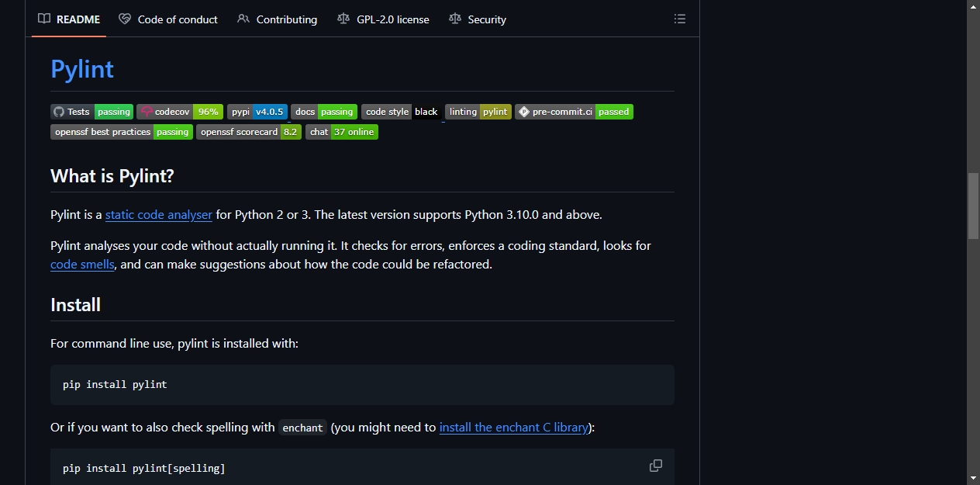Click the Pylint heading link
The width and height of the screenshot is (980, 485).
[82, 68]
